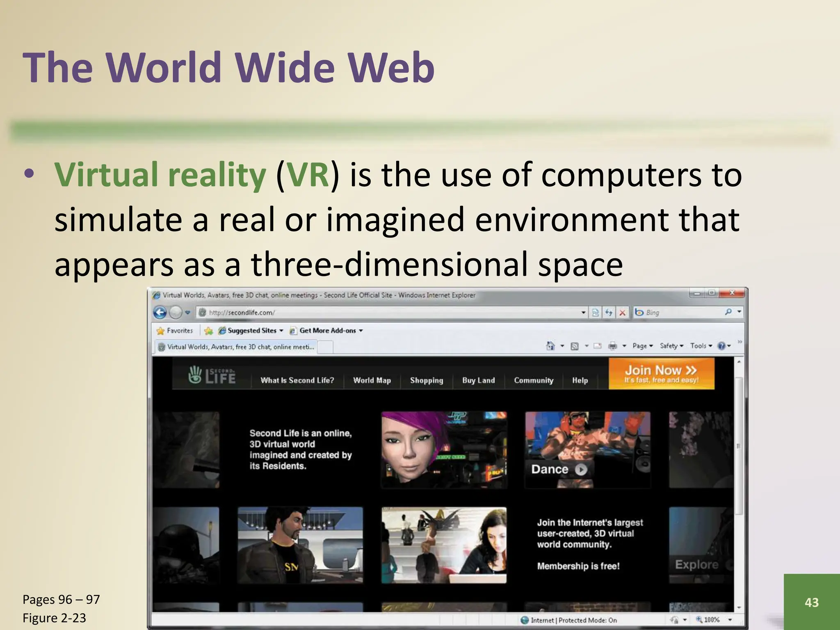840x630 pixels.
Task: Click the RSS feeds icon
Action: 575,346
